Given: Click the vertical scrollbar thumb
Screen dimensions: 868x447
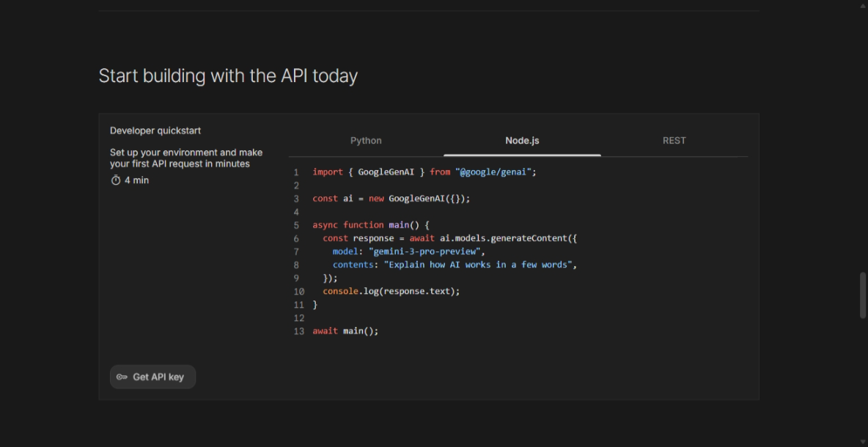Looking at the screenshot, I should 863,295.
